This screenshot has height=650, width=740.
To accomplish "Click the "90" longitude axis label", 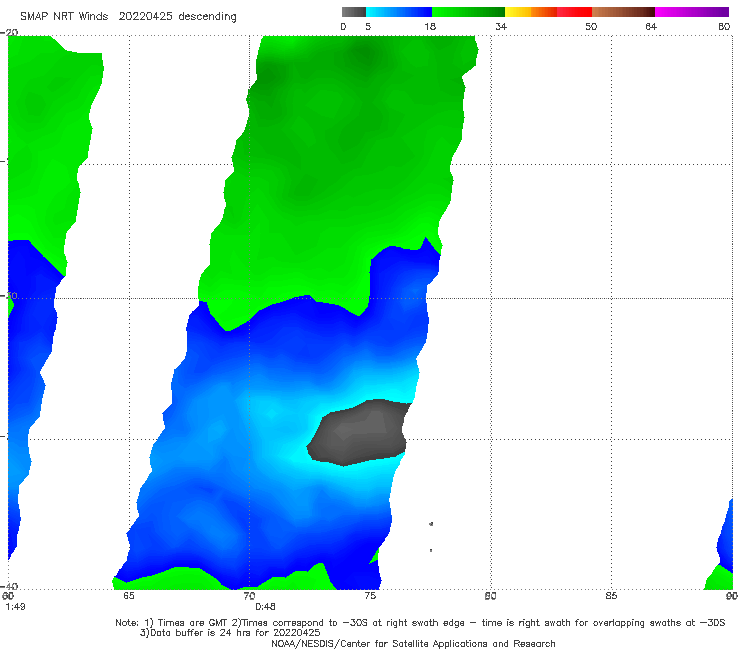I will tap(732, 596).
